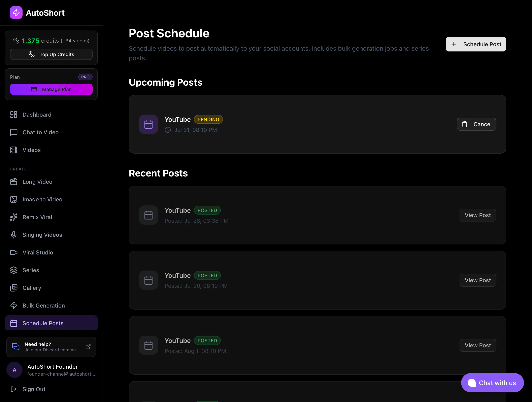Open the Chat with us widget

492,383
